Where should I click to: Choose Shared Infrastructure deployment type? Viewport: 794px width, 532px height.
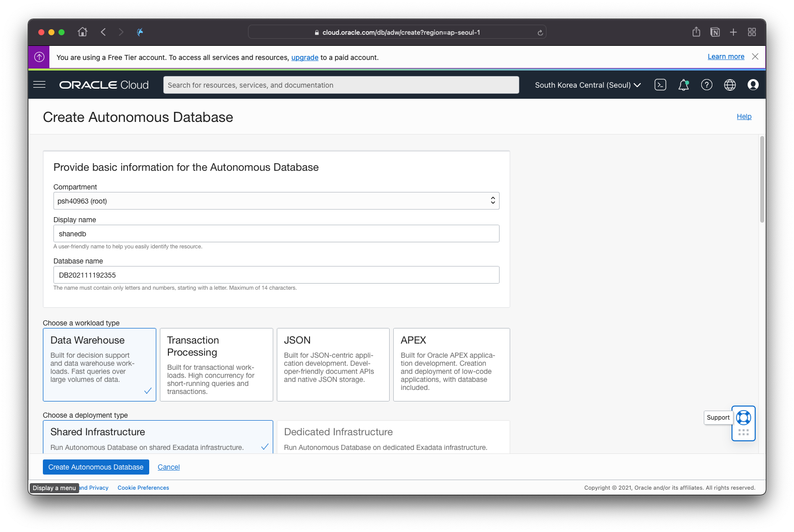158,437
